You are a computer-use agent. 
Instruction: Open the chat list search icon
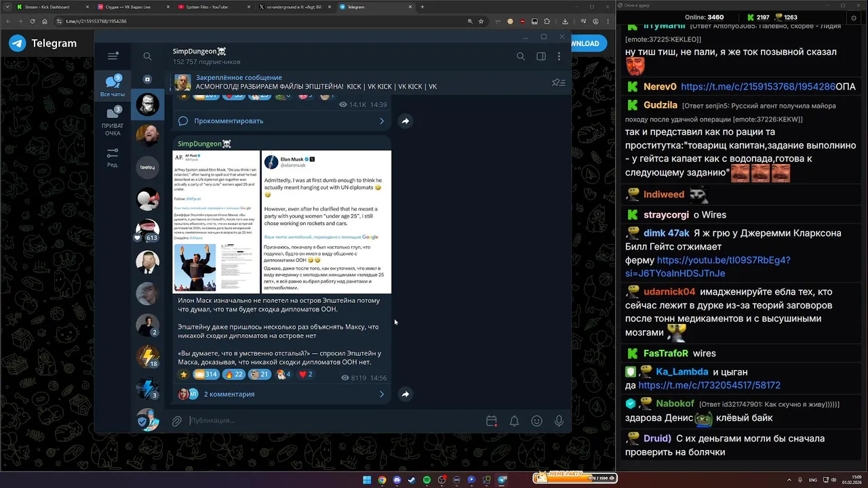147,56
